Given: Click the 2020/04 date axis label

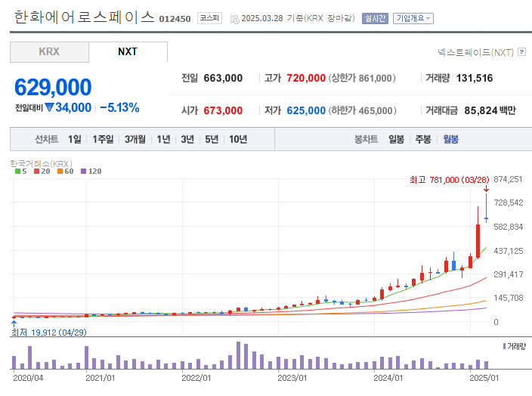Looking at the screenshot, I should [28, 378].
